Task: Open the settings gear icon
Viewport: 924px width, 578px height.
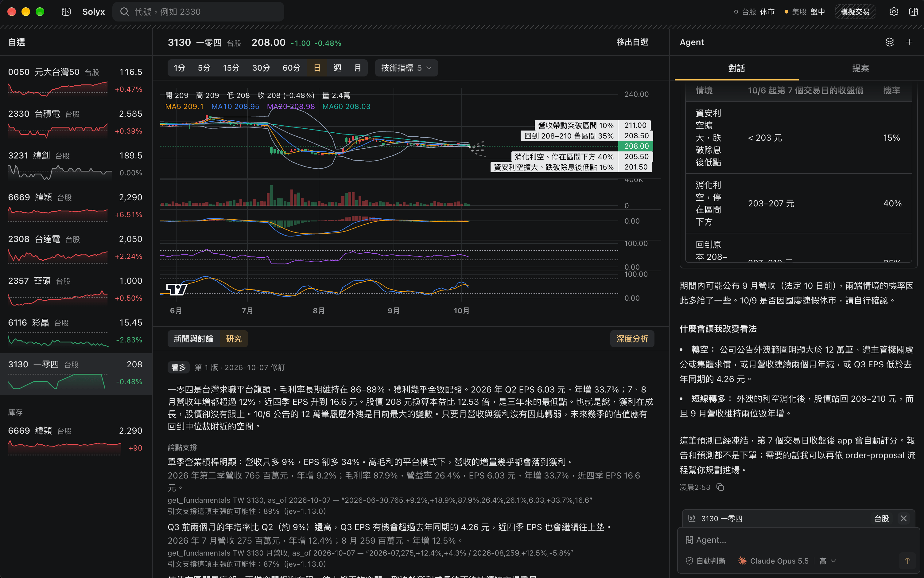Action: tap(893, 12)
